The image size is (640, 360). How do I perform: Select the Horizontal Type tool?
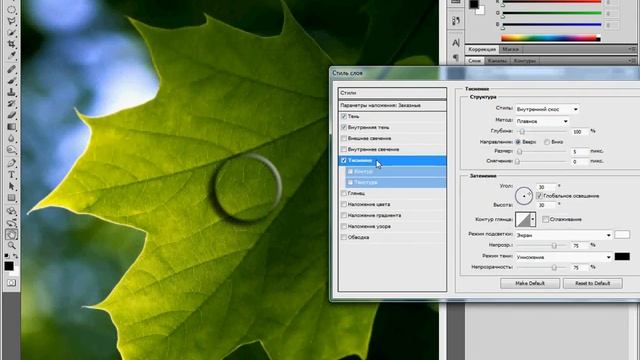11,175
